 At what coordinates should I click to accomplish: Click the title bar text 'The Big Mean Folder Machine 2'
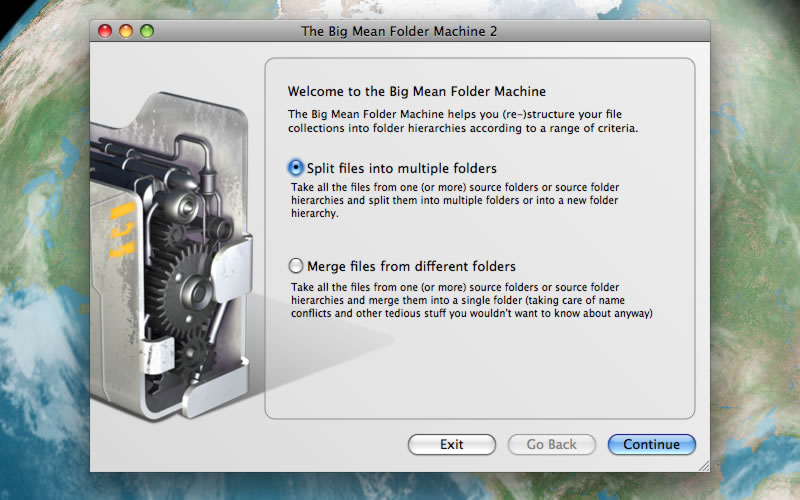pos(399,31)
